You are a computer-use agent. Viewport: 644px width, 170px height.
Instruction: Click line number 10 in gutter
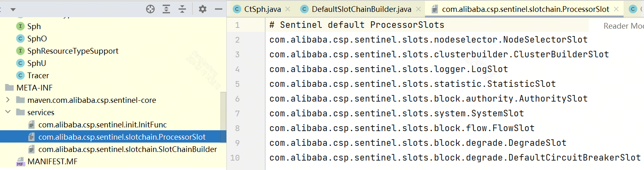click(235, 158)
